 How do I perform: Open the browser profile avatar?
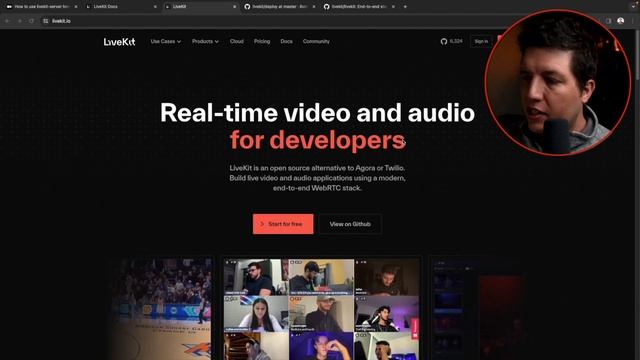tap(620, 21)
